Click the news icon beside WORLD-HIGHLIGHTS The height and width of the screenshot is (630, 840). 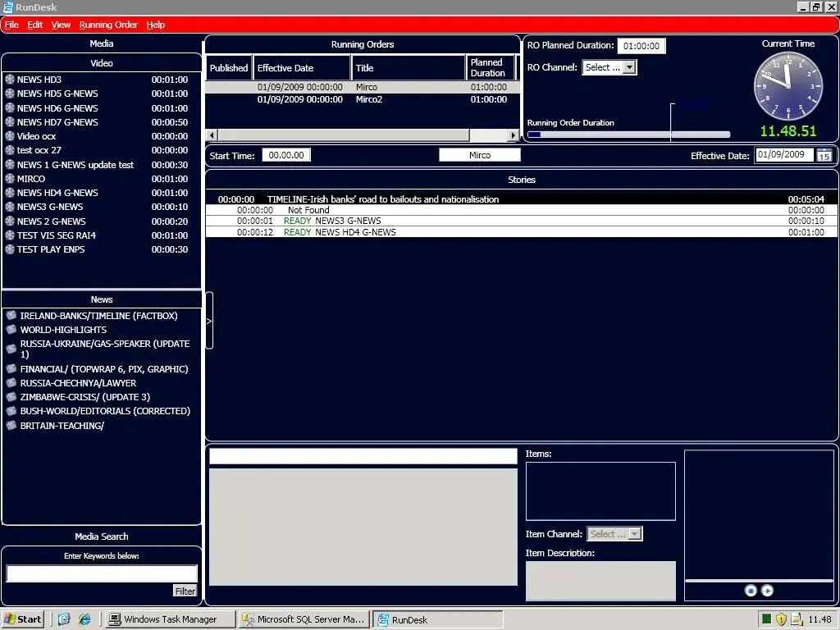11,330
